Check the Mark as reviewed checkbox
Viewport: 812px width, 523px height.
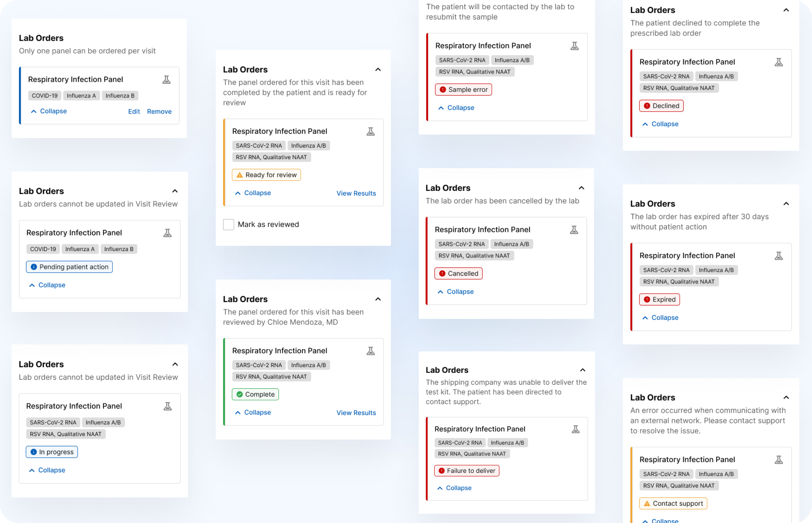[229, 224]
